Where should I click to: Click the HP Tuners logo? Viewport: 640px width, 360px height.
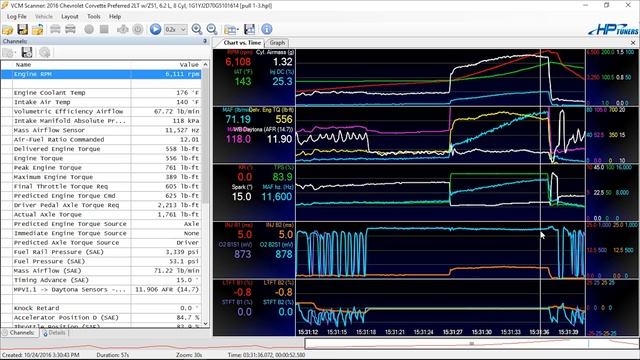613,29
